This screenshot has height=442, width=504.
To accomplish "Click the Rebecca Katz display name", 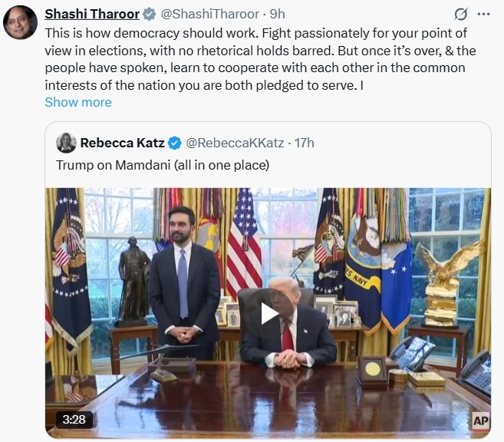I will [x=122, y=143].
